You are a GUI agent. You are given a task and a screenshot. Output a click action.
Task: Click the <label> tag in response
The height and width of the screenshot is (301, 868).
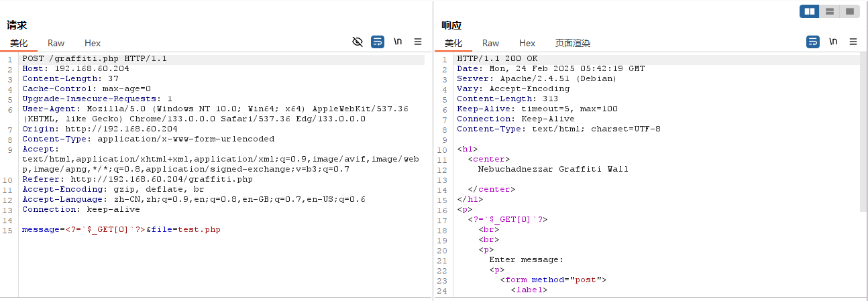(529, 290)
